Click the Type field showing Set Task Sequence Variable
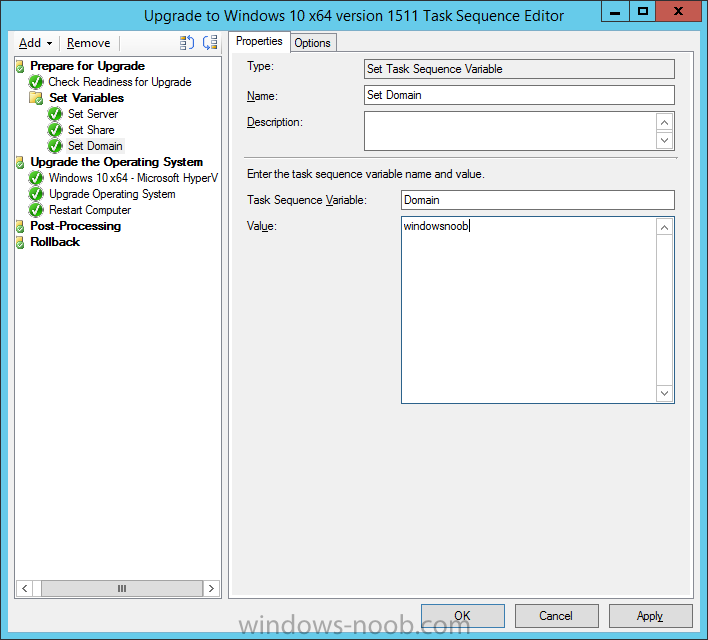Image resolution: width=708 pixels, height=640 pixels. (x=519, y=69)
